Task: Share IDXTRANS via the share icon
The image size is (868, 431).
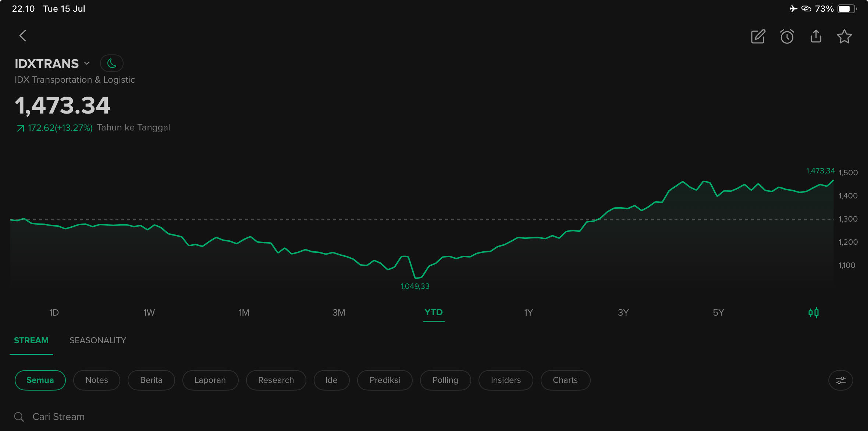Action: [x=816, y=36]
